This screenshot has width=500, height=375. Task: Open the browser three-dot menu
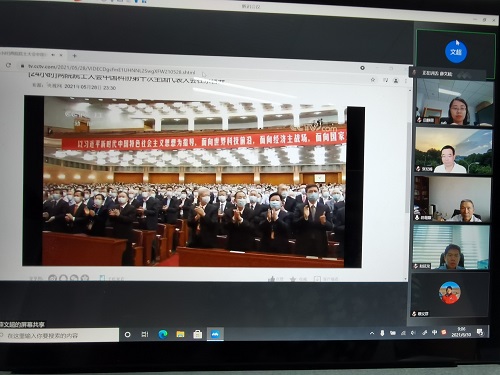(406, 81)
